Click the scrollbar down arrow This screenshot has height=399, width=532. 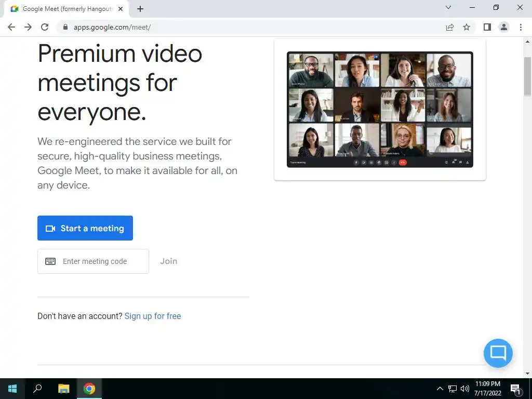click(527, 374)
